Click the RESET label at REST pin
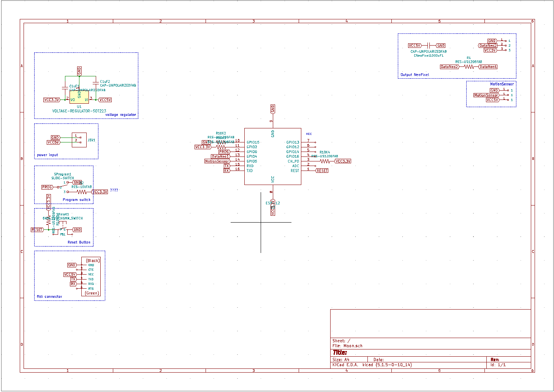Viewport: 554px width, 392px height. [x=322, y=171]
